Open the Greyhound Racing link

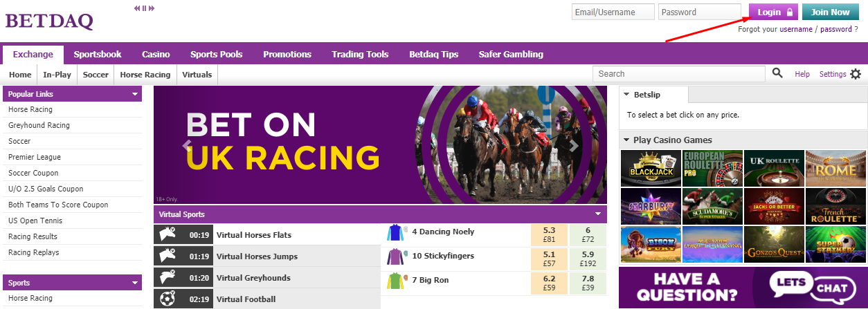39,125
